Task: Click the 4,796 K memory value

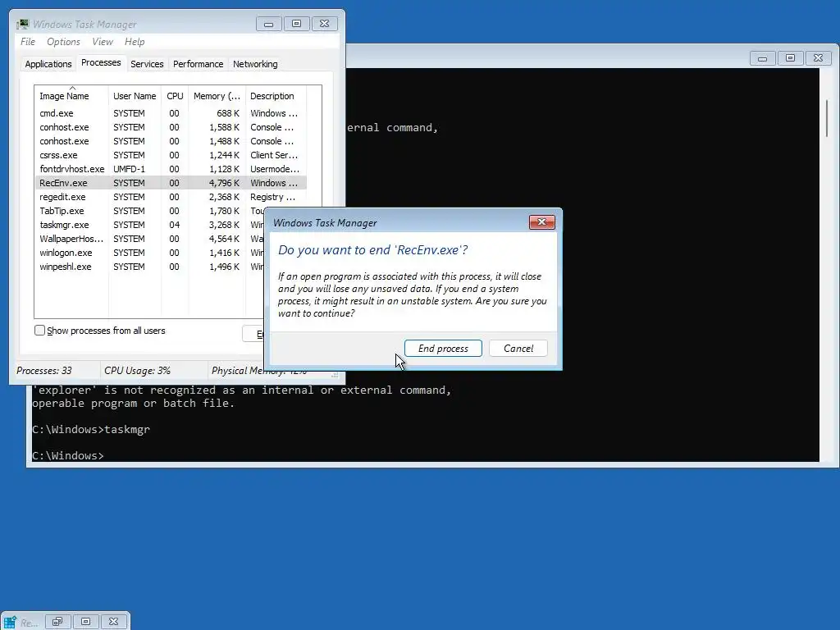Action: coord(224,183)
